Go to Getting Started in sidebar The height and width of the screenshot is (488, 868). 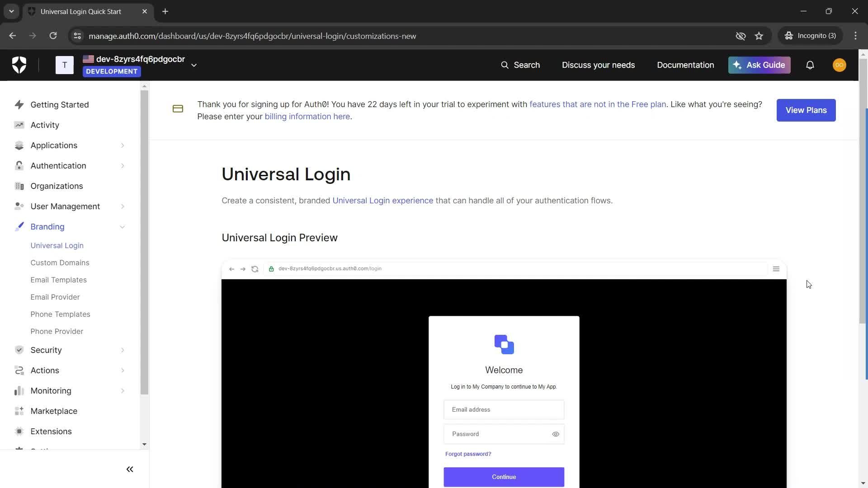tap(60, 105)
